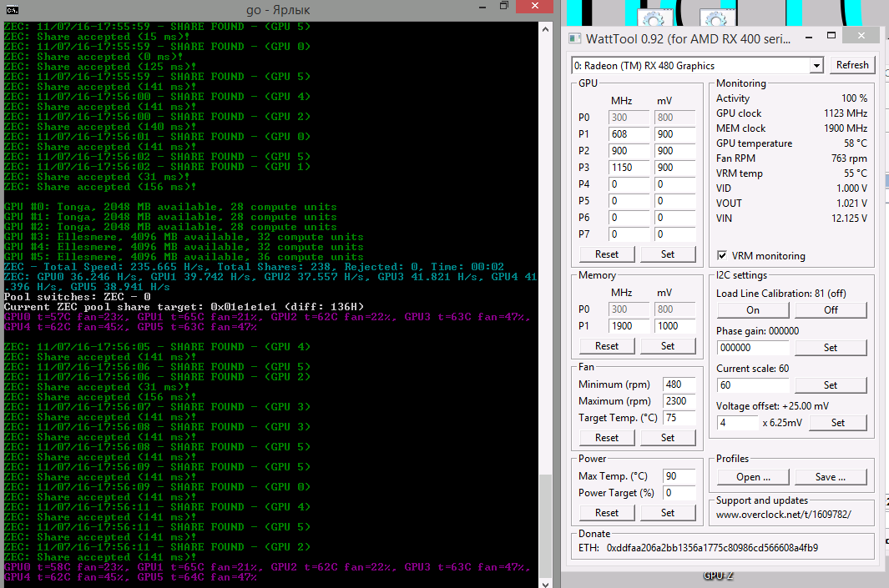Click the console window system icon

point(12,10)
